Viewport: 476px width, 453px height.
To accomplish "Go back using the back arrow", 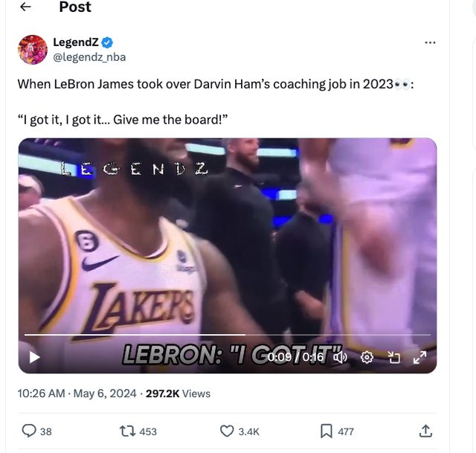I will (x=25, y=7).
